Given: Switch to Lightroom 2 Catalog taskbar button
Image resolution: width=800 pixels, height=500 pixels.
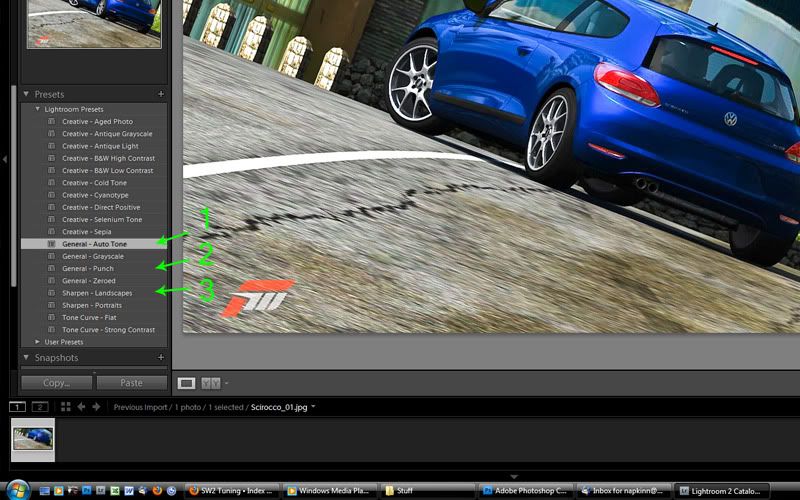Looking at the screenshot, I should (722, 491).
